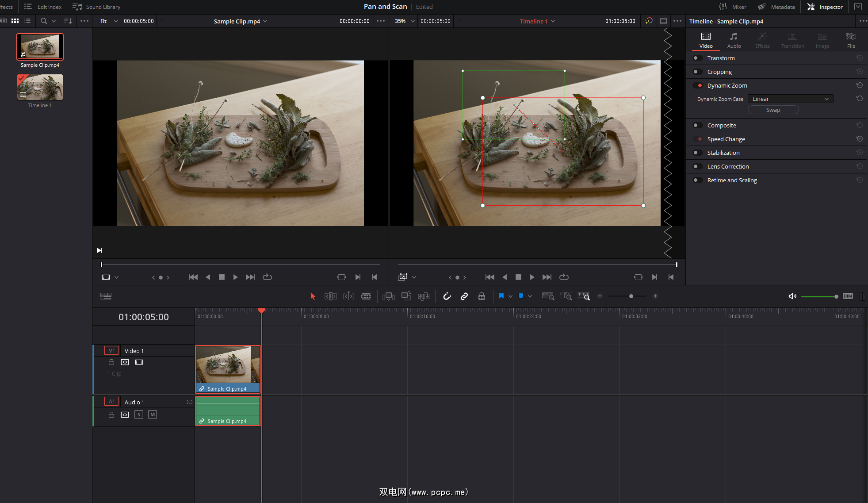
Task: Open Timeline View Options icon
Action: pos(106,296)
